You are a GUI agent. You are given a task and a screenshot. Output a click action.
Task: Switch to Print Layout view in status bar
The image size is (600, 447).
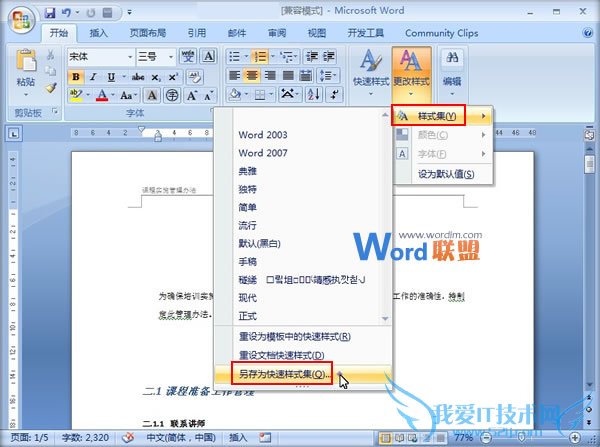tap(386, 437)
